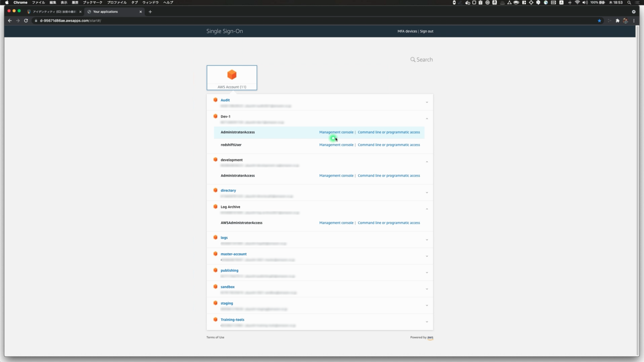
Task: Bookmark this page with the star icon
Action: click(599, 21)
